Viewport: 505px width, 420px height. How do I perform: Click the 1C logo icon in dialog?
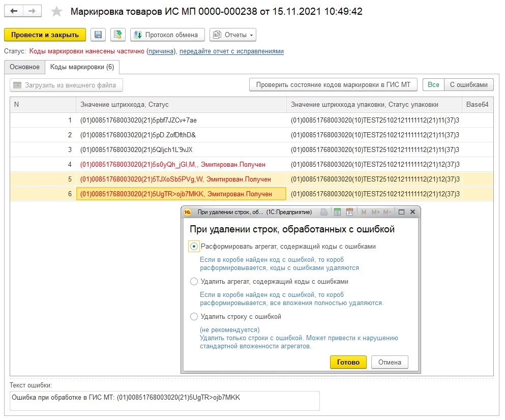click(x=189, y=212)
